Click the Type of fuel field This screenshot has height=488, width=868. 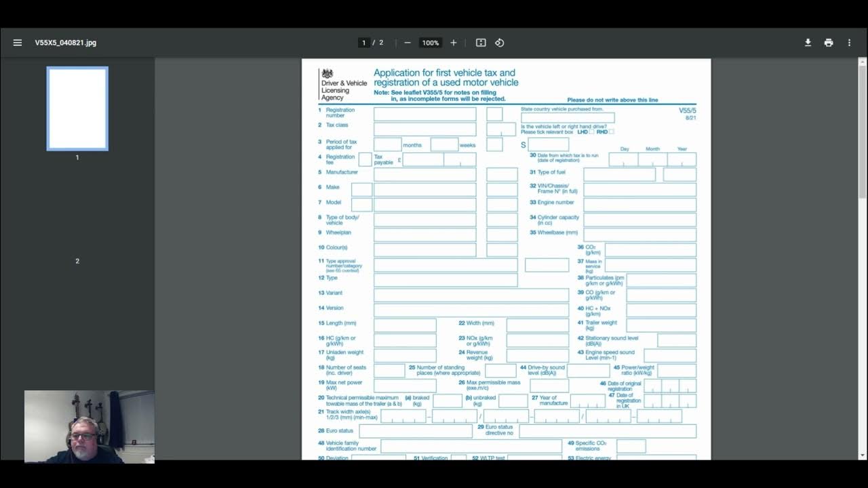coord(619,174)
